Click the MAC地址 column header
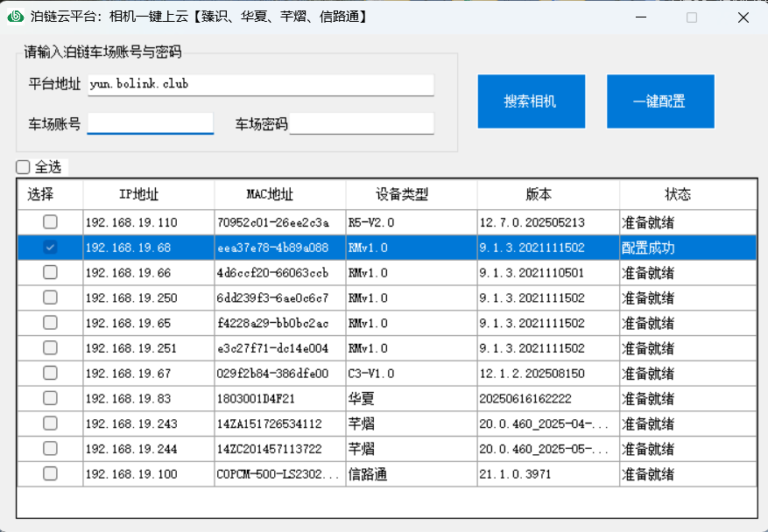The height and width of the screenshot is (532, 768). point(279,194)
